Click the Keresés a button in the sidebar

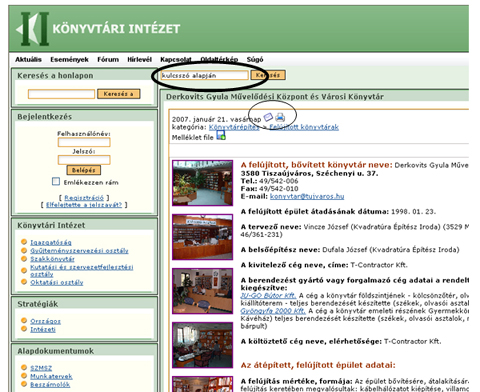coord(118,94)
